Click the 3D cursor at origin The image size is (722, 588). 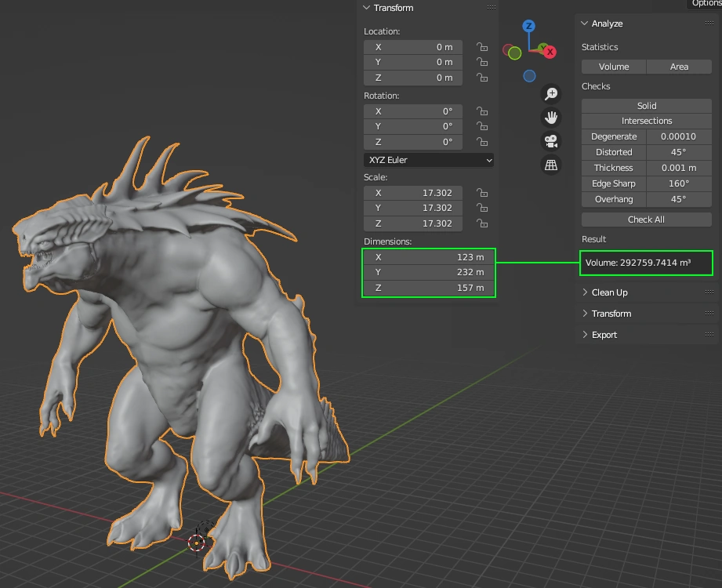197,543
